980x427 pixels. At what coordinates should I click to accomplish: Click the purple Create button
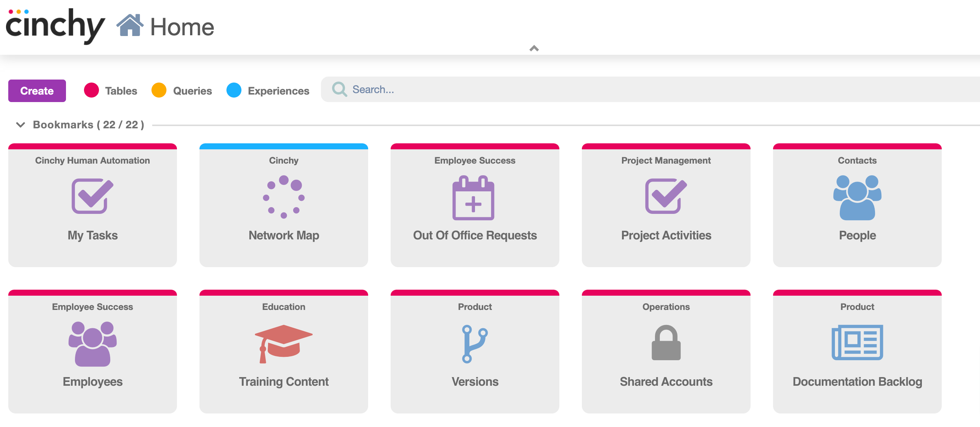(37, 91)
